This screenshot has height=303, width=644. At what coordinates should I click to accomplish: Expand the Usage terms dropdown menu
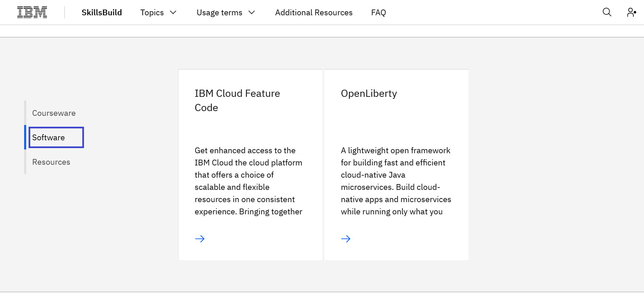coord(226,13)
